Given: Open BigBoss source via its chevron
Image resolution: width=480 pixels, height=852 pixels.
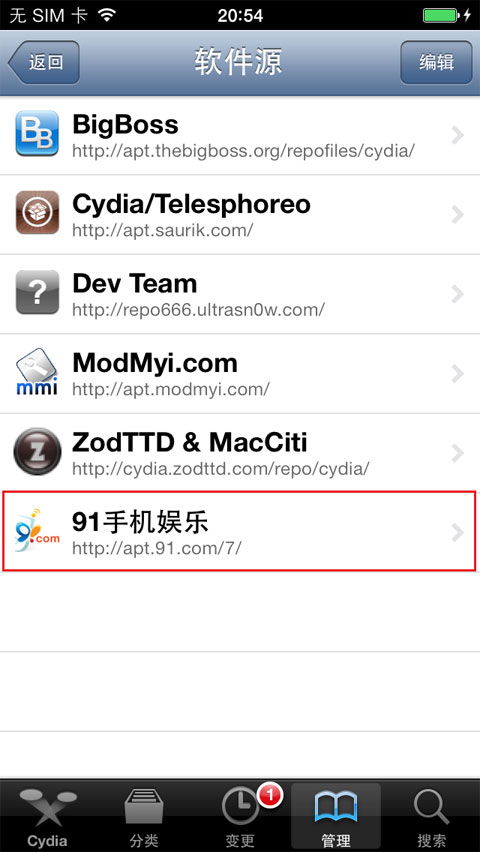Looking at the screenshot, I should (x=457, y=135).
